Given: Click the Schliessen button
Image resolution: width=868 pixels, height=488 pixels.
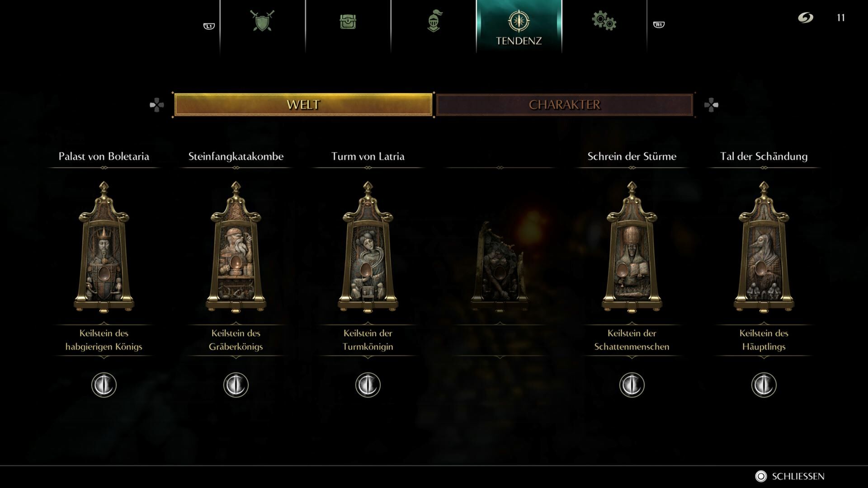Looking at the screenshot, I should pyautogui.click(x=790, y=476).
